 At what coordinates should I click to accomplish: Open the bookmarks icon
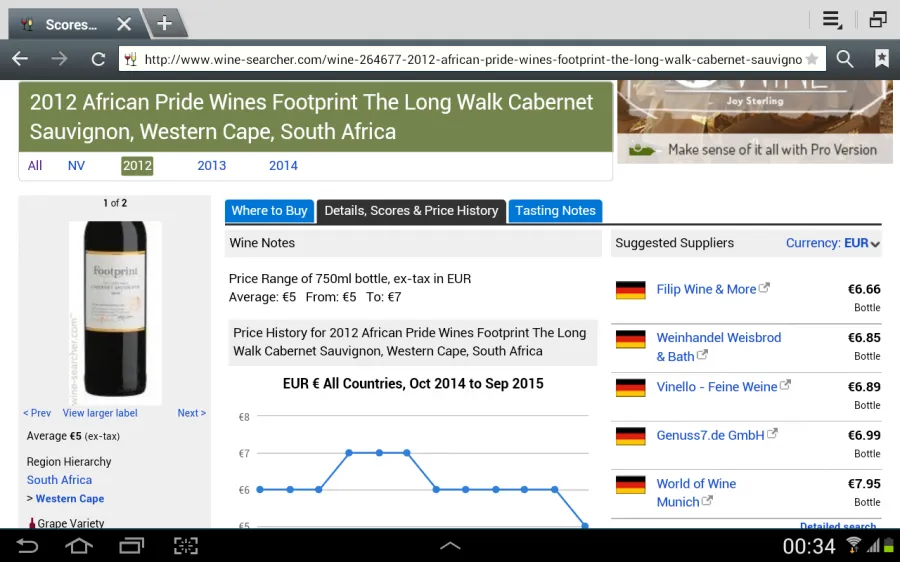point(882,59)
